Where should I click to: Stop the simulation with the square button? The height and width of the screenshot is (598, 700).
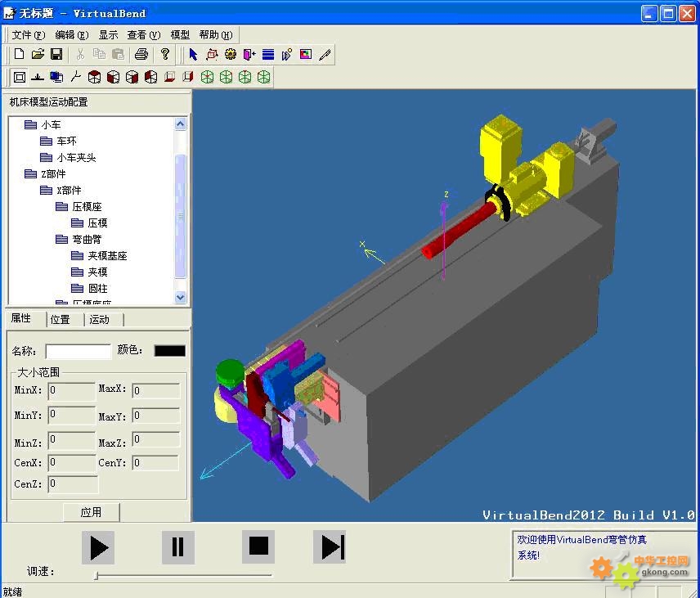point(258,546)
